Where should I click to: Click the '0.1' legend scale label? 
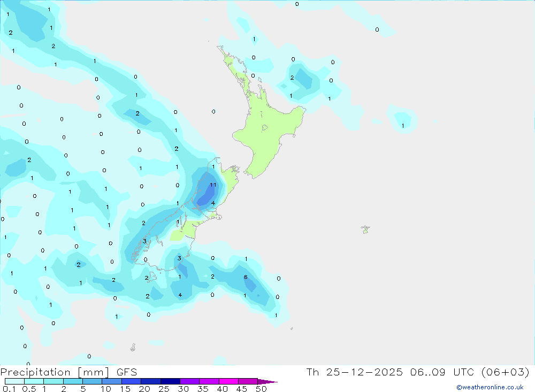tap(9, 389)
